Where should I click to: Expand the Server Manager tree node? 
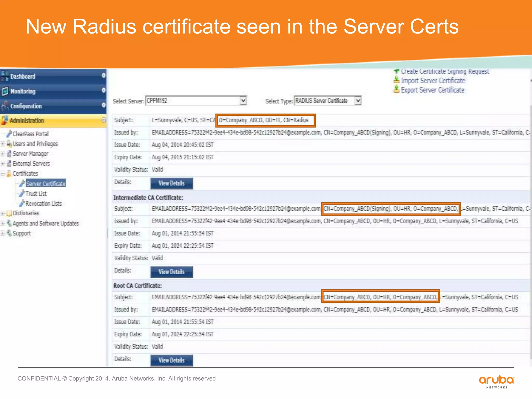3,154
